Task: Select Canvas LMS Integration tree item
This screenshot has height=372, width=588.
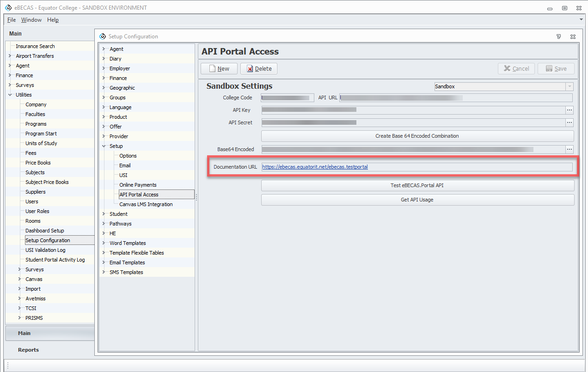Action: [x=146, y=204]
